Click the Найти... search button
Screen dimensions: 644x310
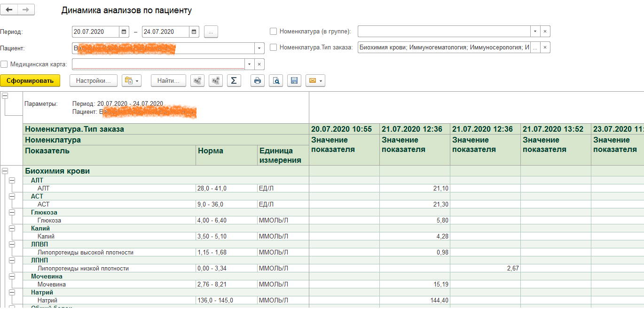pos(168,81)
